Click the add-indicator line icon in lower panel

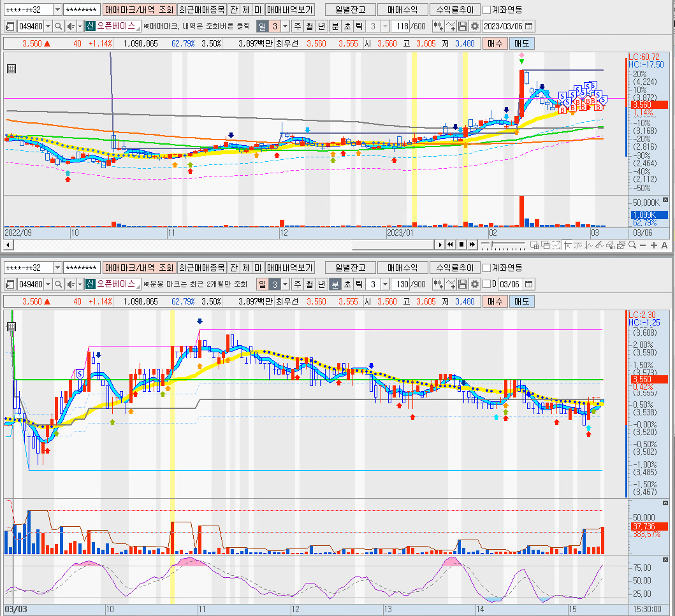click(x=451, y=284)
